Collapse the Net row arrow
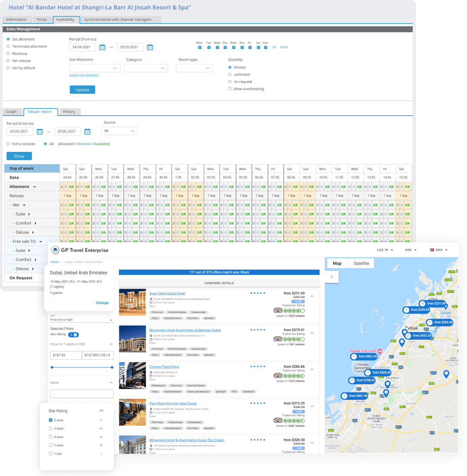Image resolution: width=467 pixels, height=476 pixels. click(24, 205)
